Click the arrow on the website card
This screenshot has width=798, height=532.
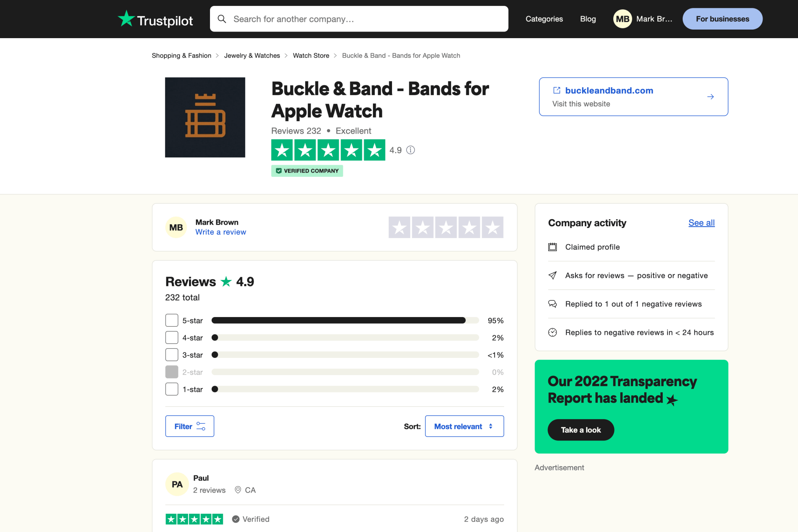point(710,97)
